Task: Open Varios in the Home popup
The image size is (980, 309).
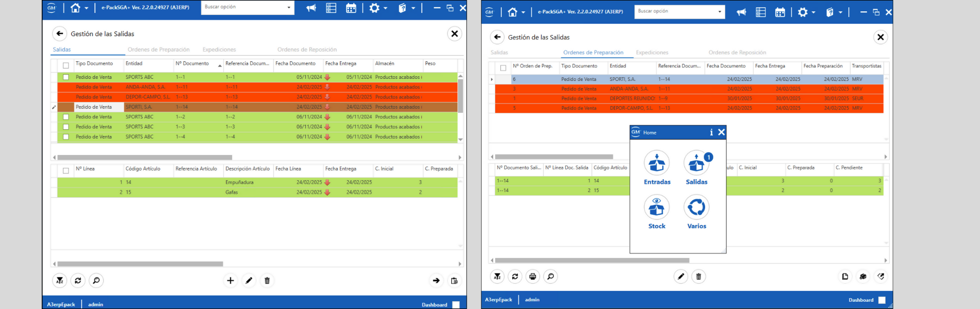Action: click(696, 212)
